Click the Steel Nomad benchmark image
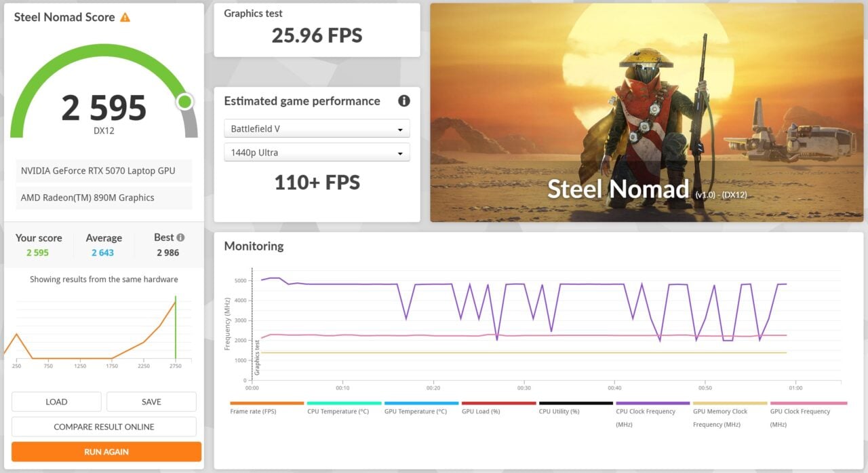 pos(647,113)
